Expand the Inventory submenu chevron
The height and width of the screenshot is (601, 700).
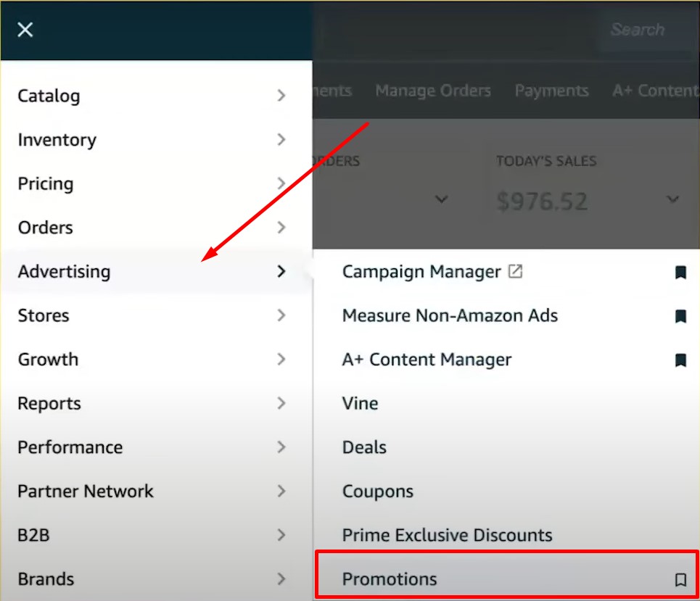point(281,140)
